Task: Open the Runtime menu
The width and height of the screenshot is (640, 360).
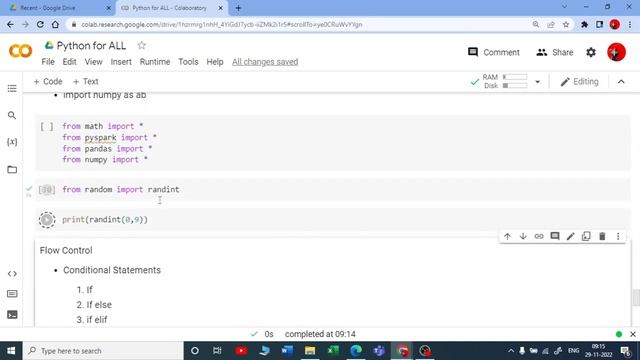Action: [x=155, y=62]
